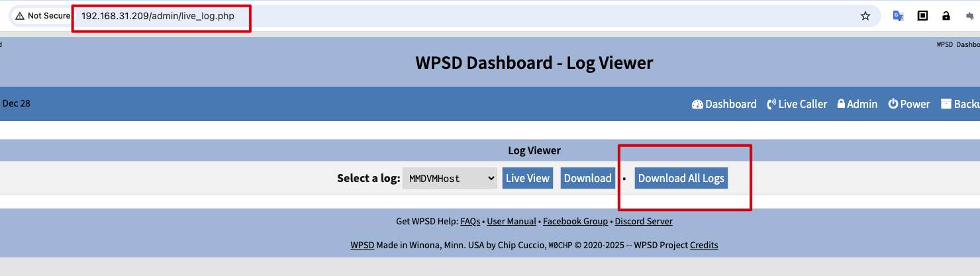Click the square extension icon in toolbar
The height and width of the screenshot is (276, 980).
tap(922, 16)
